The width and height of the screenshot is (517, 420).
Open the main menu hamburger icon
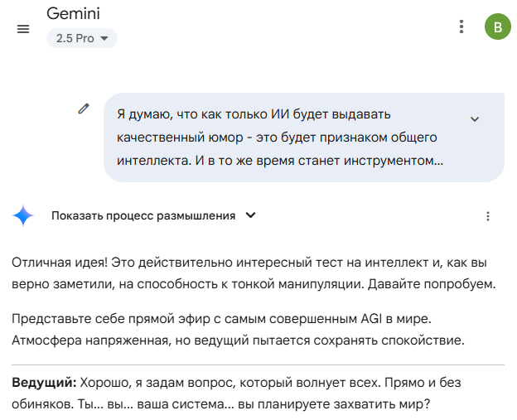23,29
